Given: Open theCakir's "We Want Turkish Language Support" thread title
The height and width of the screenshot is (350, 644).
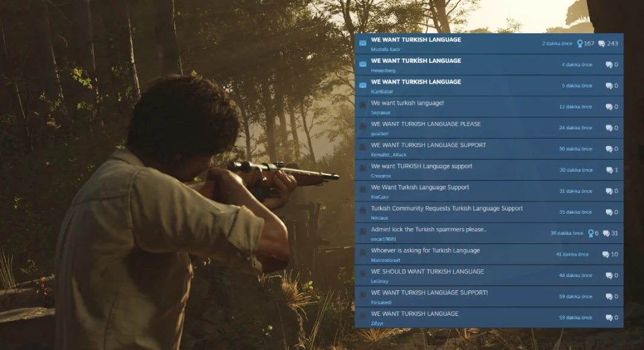Looking at the screenshot, I should 420,187.
